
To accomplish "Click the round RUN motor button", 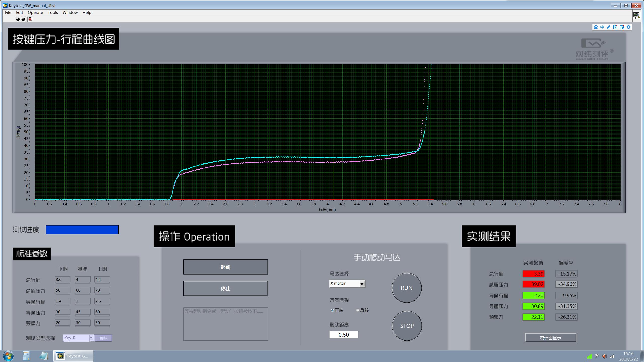I will 407,288.
